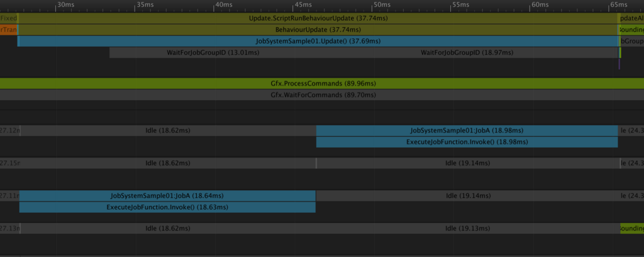Image resolution: width=644 pixels, height=257 pixels.
Task: Select the BehaviourUpdate (37.74ms) bar
Action: (318, 30)
